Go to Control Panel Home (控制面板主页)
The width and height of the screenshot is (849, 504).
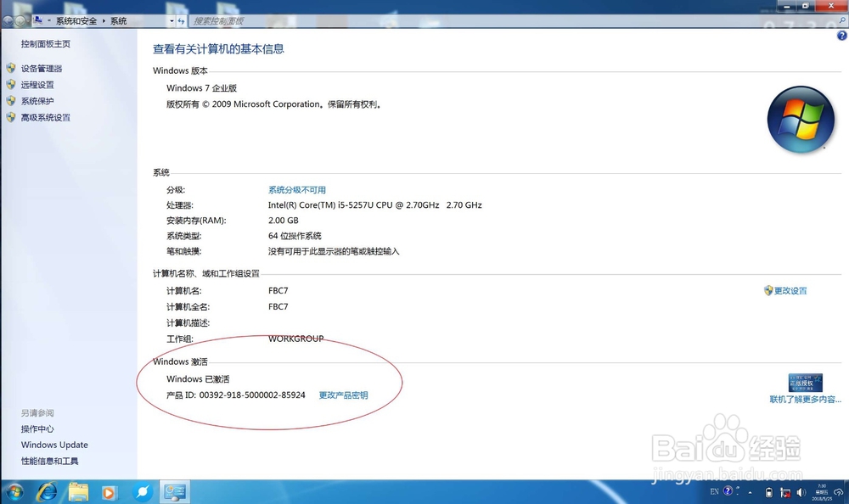click(x=46, y=44)
